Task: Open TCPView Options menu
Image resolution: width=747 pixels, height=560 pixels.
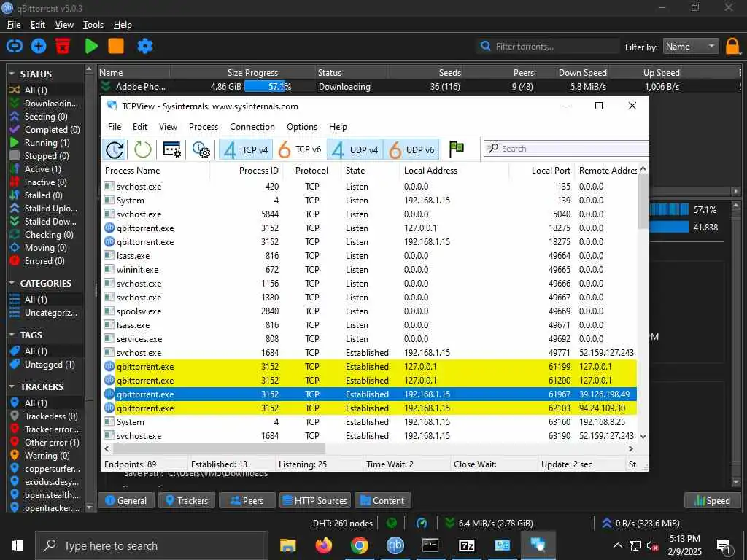Action: (301, 127)
